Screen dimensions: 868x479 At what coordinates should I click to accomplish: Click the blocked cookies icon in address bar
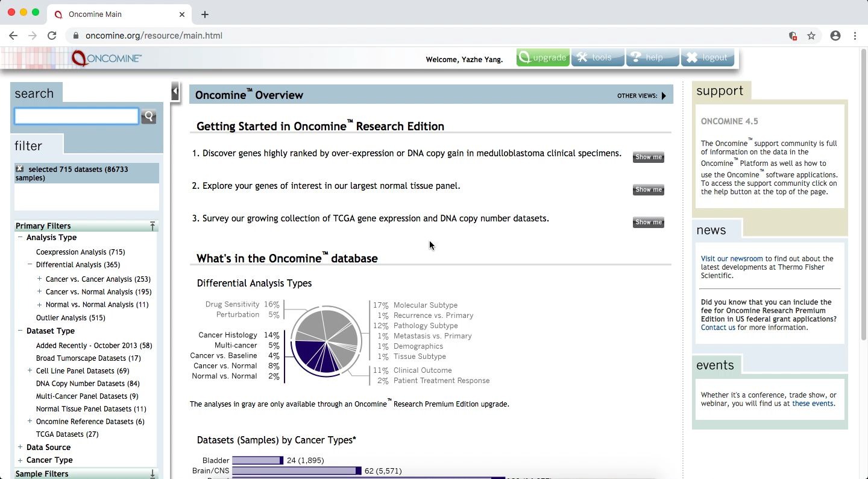pos(793,36)
